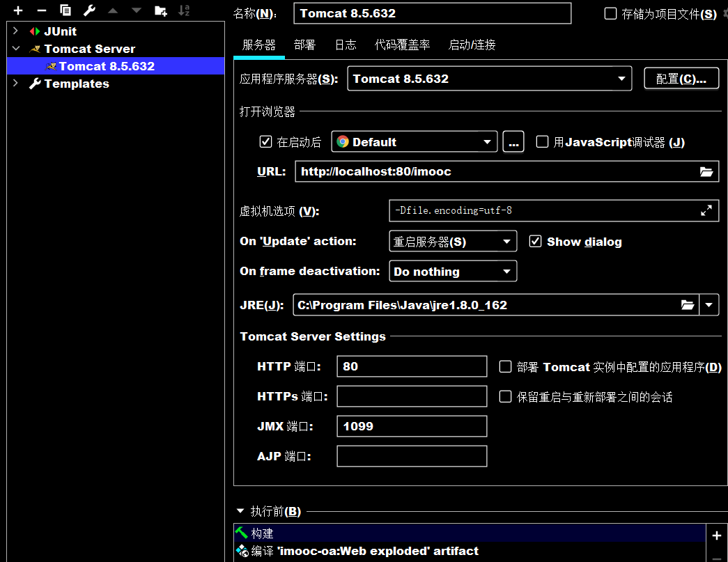This screenshot has height=562, width=728.
Task: Click the name field Tomcat 8.5.632
Action: [x=432, y=13]
